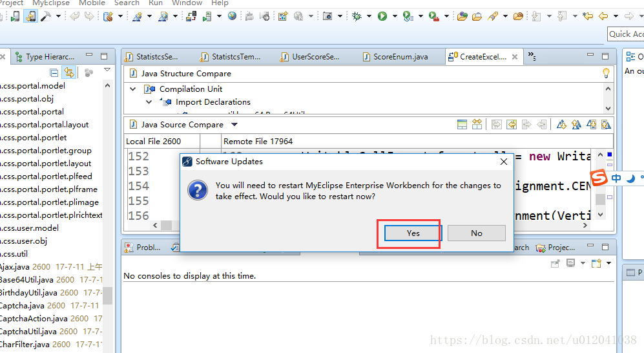Click left package list scrollbar thumb

coord(108,295)
